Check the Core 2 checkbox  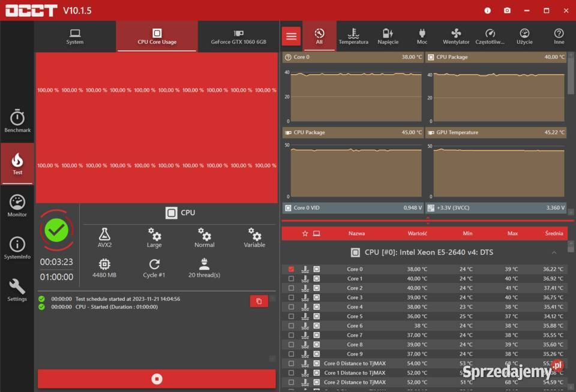(292, 288)
